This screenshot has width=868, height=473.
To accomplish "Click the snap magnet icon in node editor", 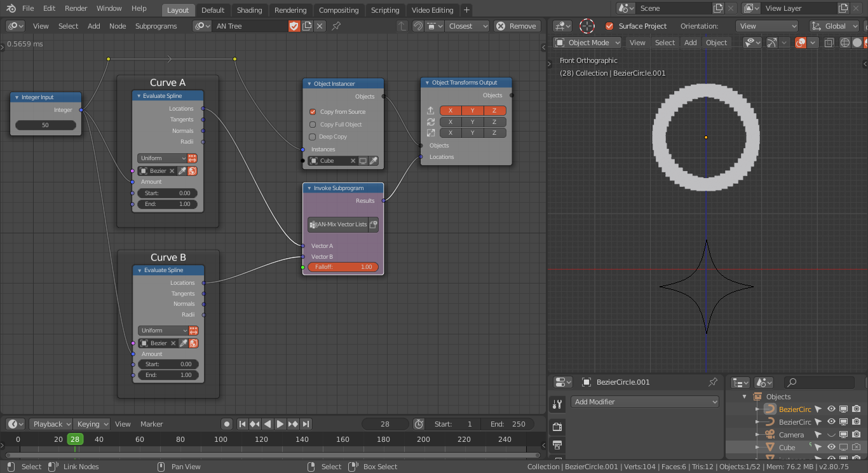I will coord(417,26).
